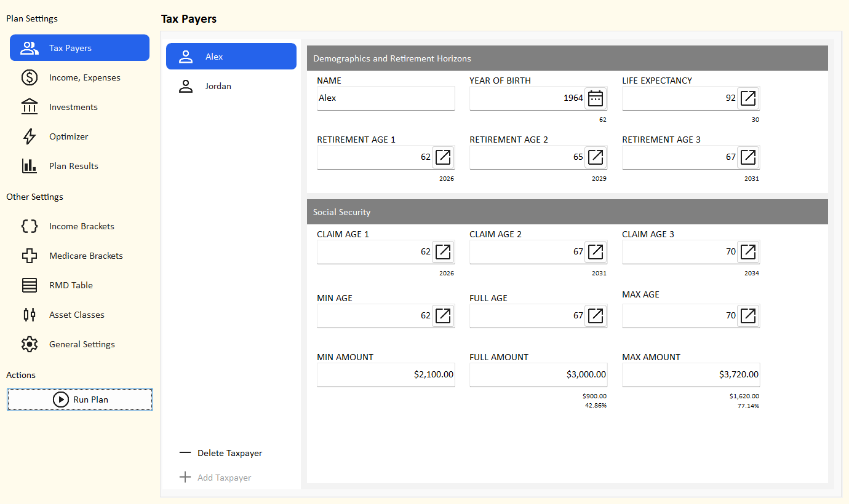
Task: Click the Max Age edit icon
Action: (748, 316)
